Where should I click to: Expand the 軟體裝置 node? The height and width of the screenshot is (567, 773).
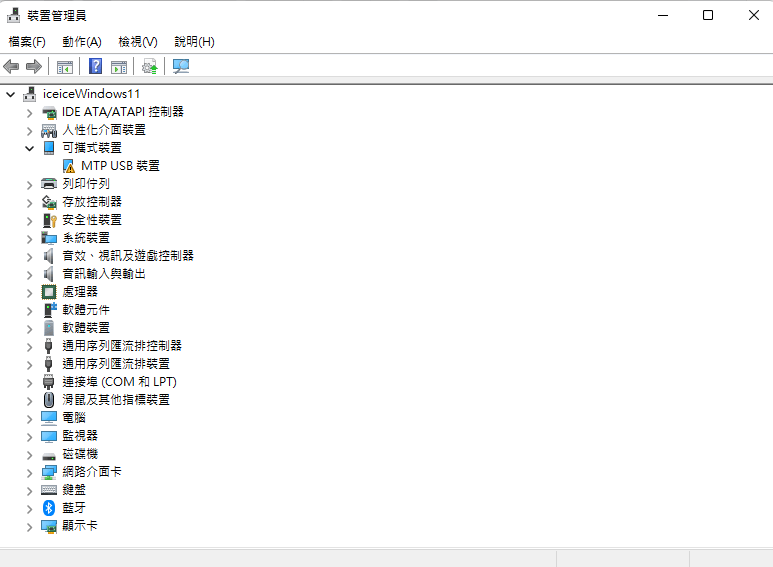tap(30, 329)
